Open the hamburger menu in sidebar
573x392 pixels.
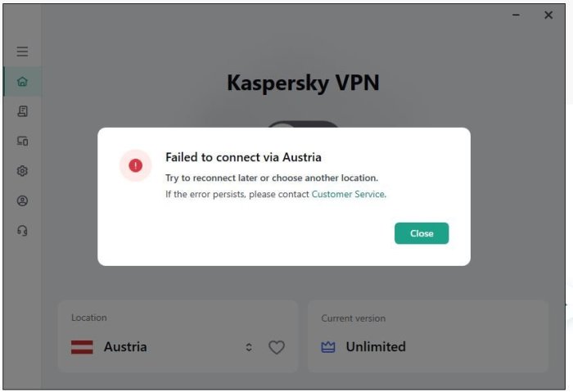(22, 52)
